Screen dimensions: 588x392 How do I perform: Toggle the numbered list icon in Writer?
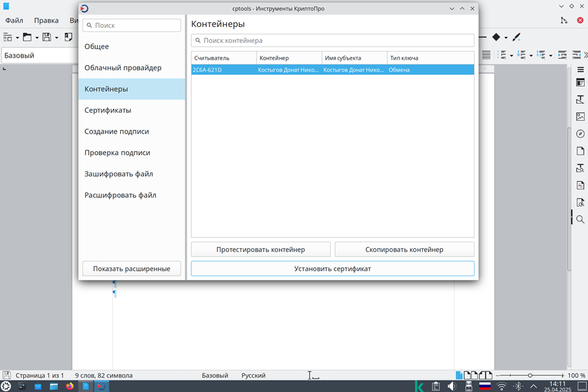[x=522, y=55]
